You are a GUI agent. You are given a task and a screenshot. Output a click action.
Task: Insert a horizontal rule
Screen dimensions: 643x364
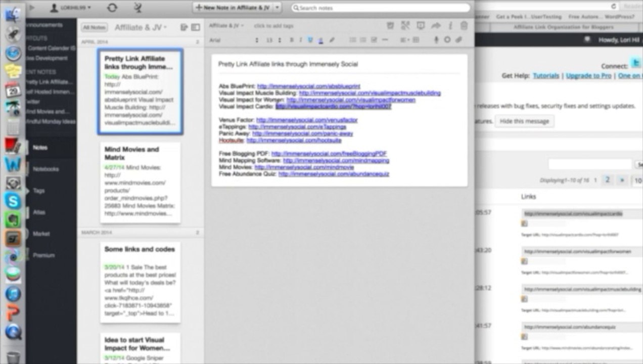click(385, 40)
